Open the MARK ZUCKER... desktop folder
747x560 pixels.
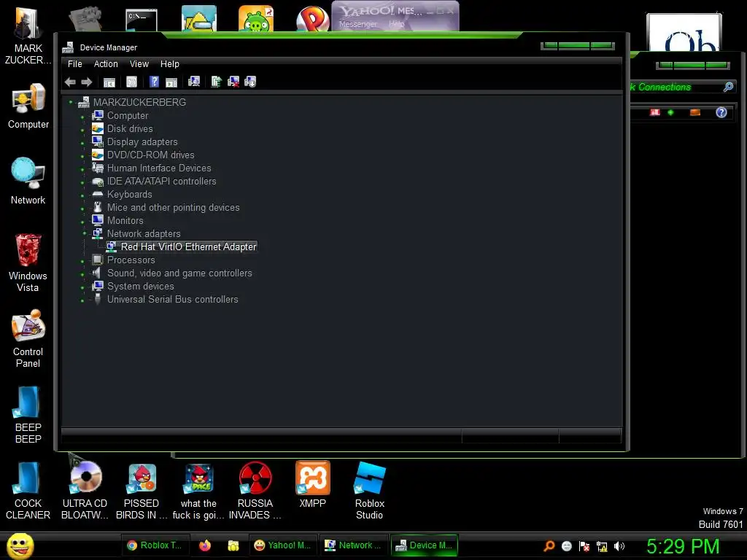point(28,36)
